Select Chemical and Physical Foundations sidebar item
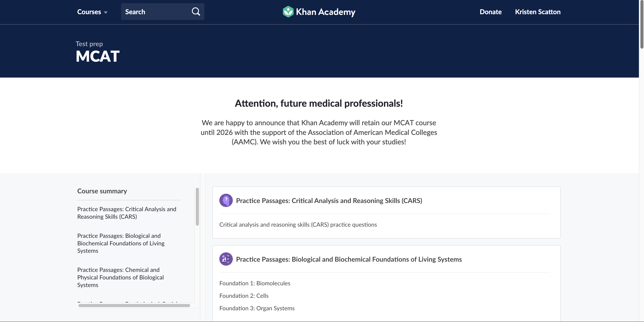 pyautogui.click(x=120, y=277)
